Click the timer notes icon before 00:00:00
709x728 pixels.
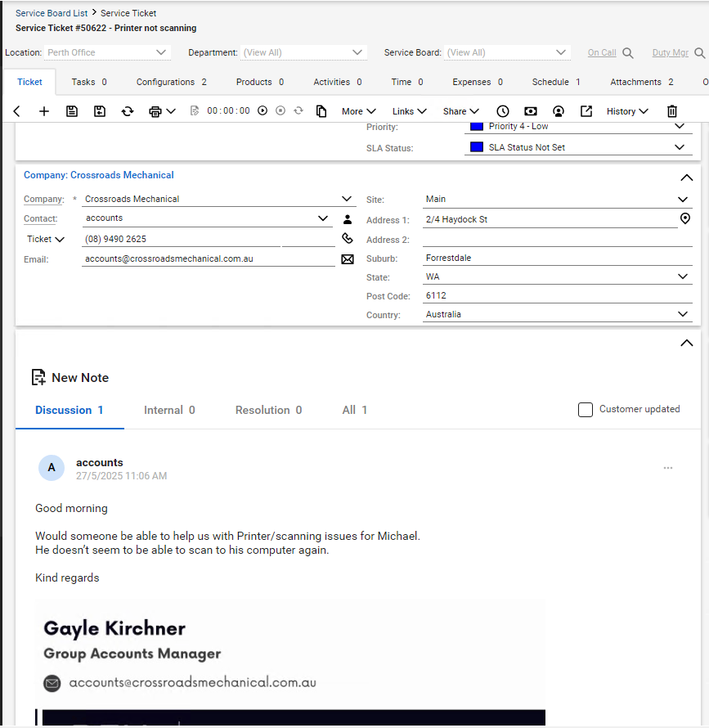pos(195,111)
